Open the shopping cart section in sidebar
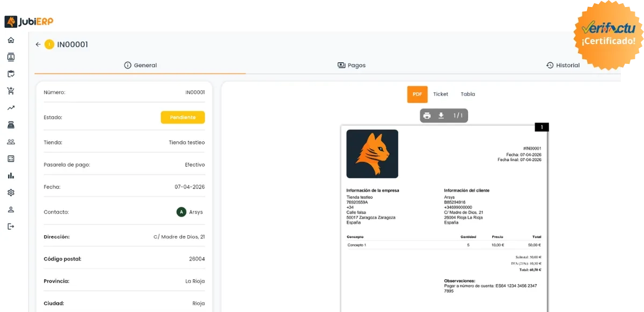 pyautogui.click(x=11, y=91)
